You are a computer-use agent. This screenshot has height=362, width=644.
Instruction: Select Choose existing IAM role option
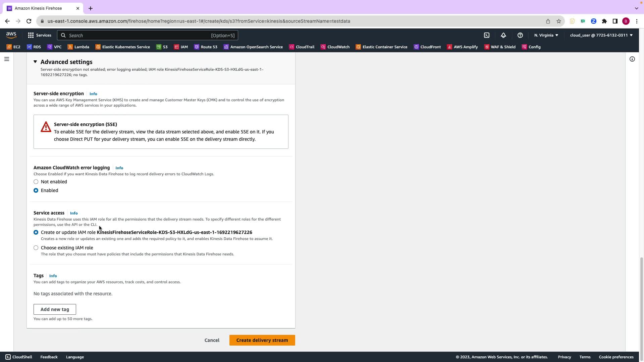pos(36,248)
